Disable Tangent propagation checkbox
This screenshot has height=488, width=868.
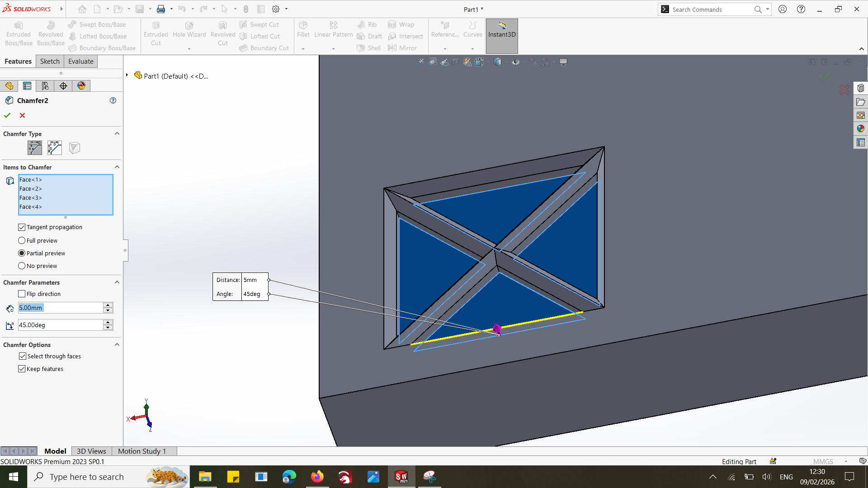22,227
